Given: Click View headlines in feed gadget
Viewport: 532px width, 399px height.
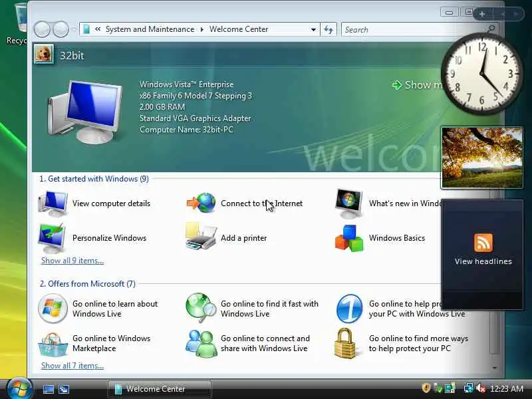Looking at the screenshot, I should [483, 261].
